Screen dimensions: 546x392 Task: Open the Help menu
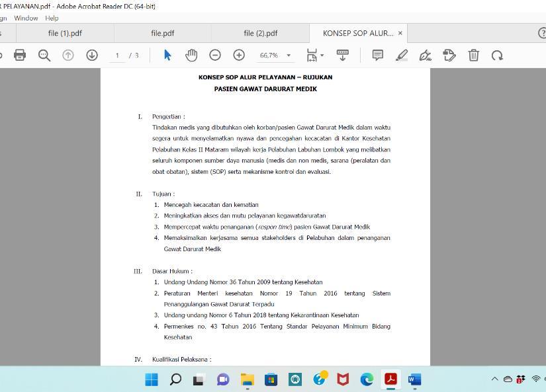(x=52, y=18)
